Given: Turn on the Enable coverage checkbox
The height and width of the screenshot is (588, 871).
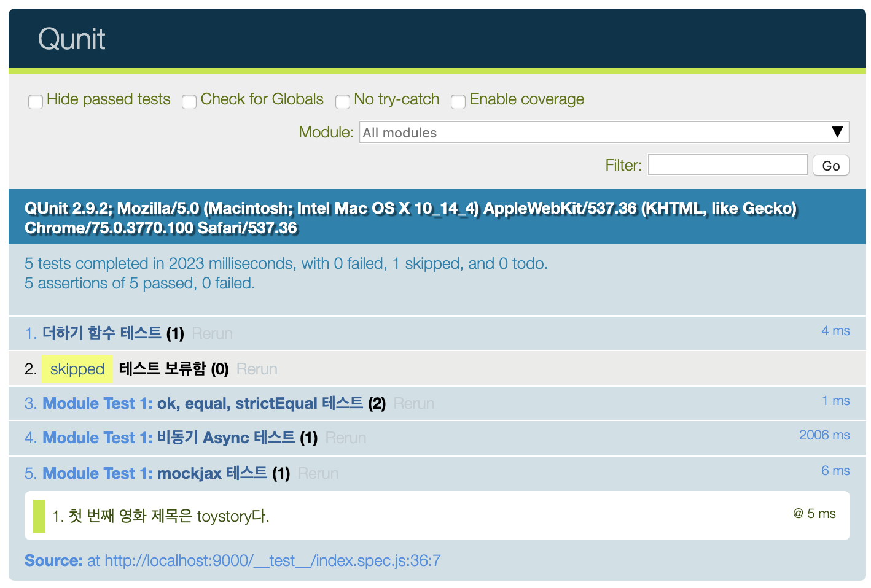Looking at the screenshot, I should pyautogui.click(x=458, y=101).
